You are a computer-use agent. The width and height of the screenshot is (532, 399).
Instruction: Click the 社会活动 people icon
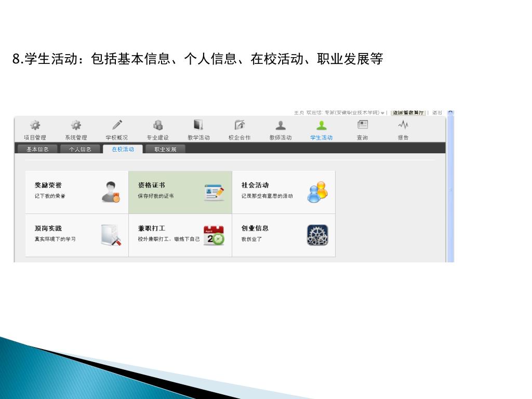click(x=317, y=192)
